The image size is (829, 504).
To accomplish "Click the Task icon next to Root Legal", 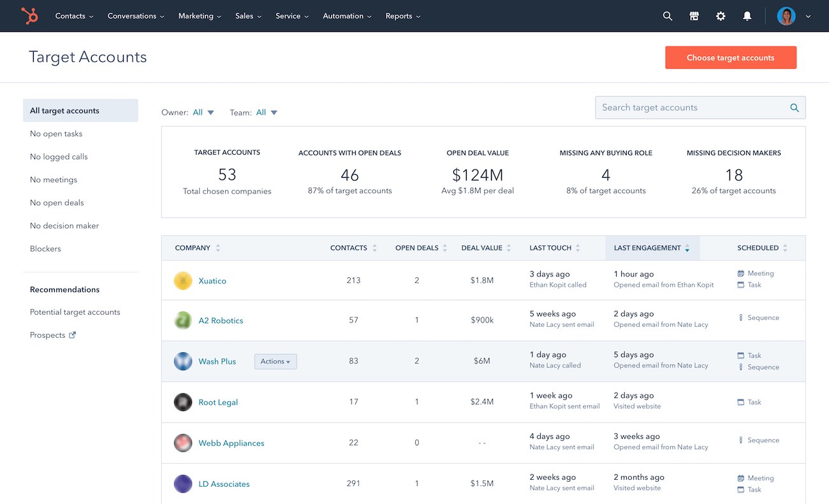I will (x=740, y=402).
